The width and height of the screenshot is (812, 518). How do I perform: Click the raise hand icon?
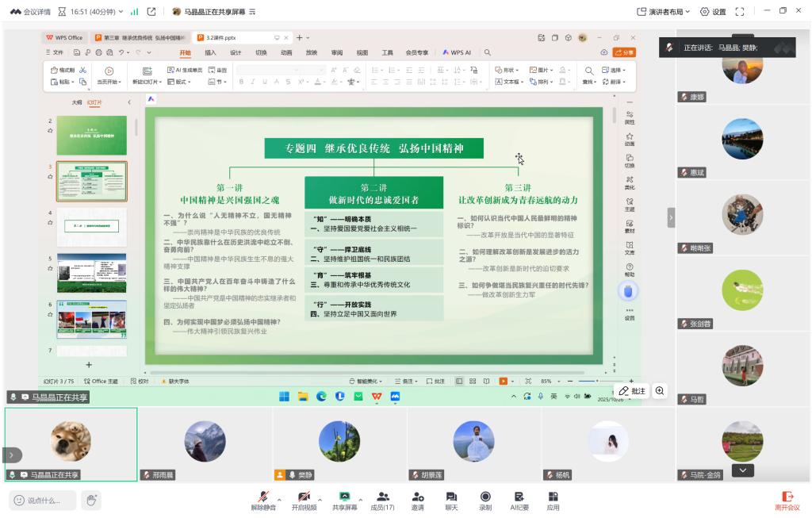point(91,500)
